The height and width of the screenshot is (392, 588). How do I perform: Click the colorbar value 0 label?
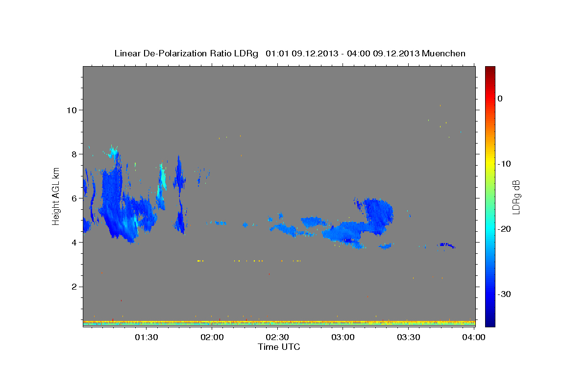500,98
